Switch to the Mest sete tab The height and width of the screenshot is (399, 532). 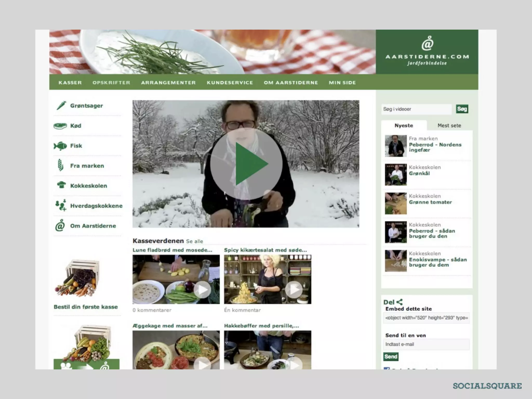449,125
